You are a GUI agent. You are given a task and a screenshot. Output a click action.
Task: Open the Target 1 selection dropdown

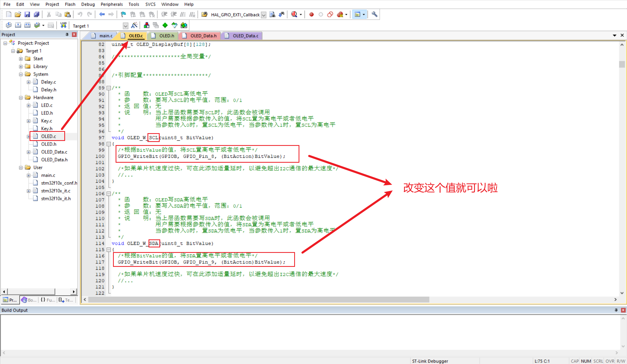pos(125,26)
